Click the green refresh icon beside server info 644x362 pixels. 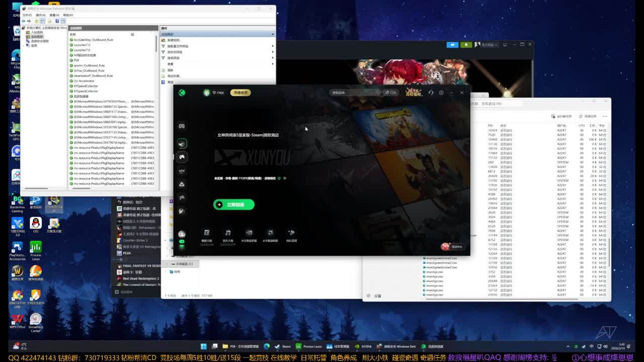(x=279, y=178)
